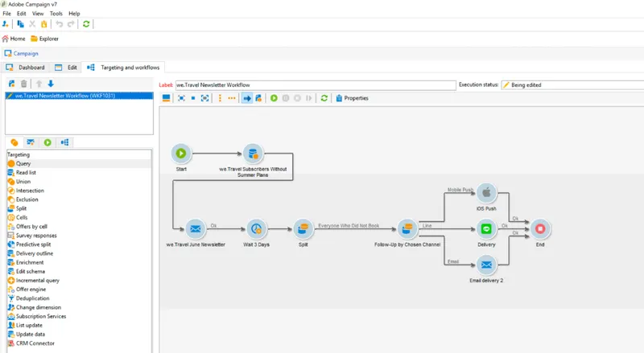Click the undo arrow in the top toolbar

[x=59, y=24]
